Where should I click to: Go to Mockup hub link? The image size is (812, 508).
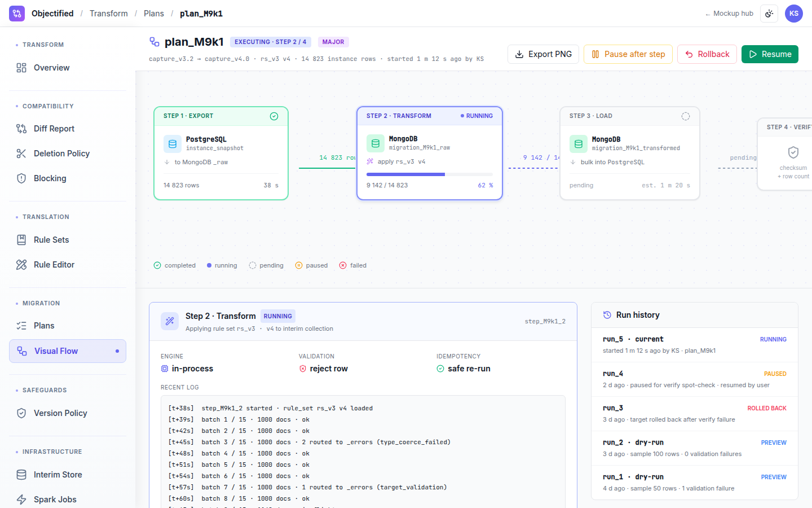pyautogui.click(x=729, y=14)
